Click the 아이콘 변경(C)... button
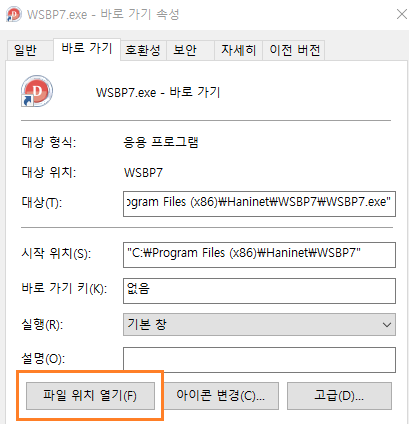The image size is (409, 424). tap(221, 396)
